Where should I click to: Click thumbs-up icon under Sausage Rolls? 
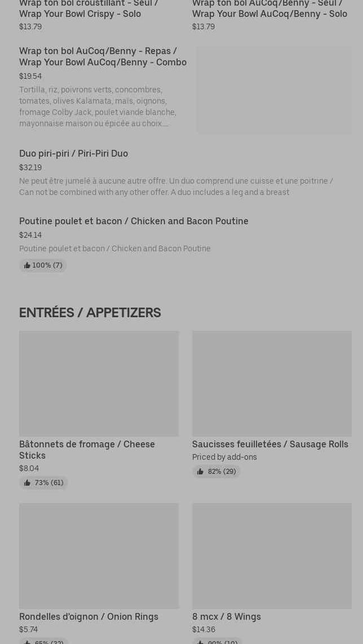point(200,472)
